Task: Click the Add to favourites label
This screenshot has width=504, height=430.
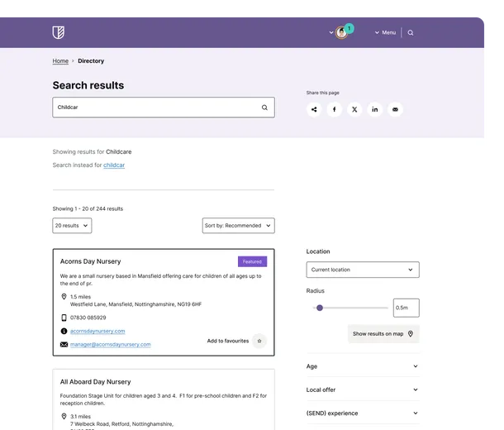Action: click(x=228, y=341)
